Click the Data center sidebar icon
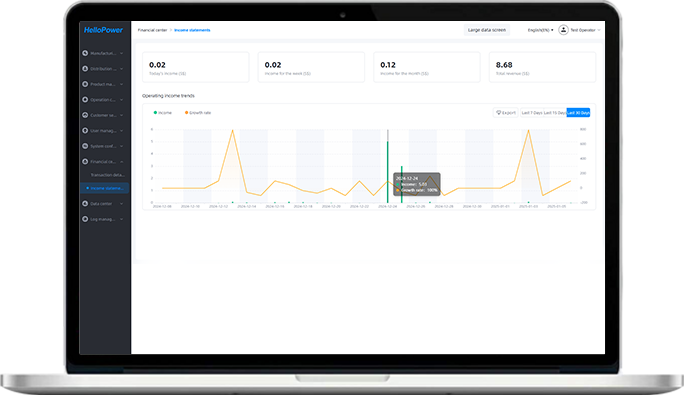 point(85,203)
